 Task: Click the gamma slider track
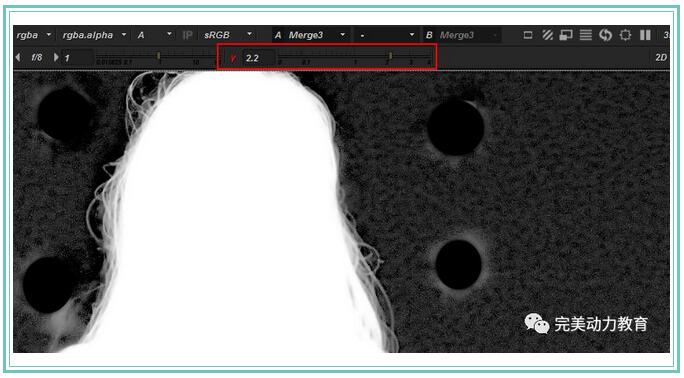point(355,58)
